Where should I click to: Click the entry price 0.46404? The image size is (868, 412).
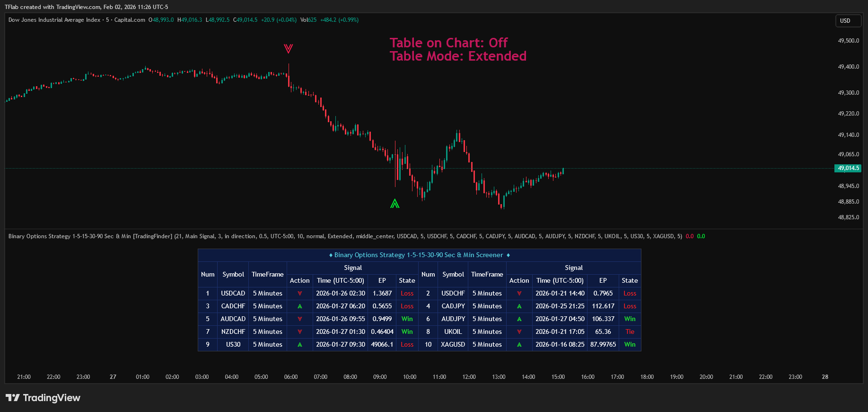(382, 332)
